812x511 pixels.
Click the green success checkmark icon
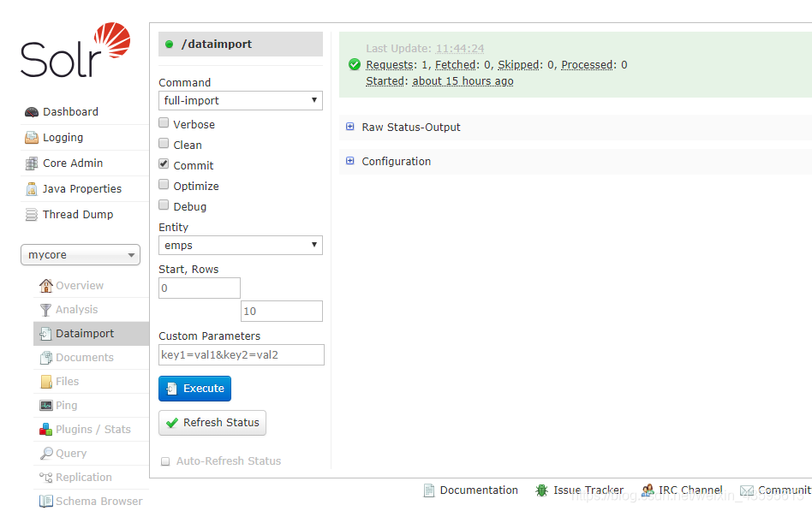click(355, 65)
